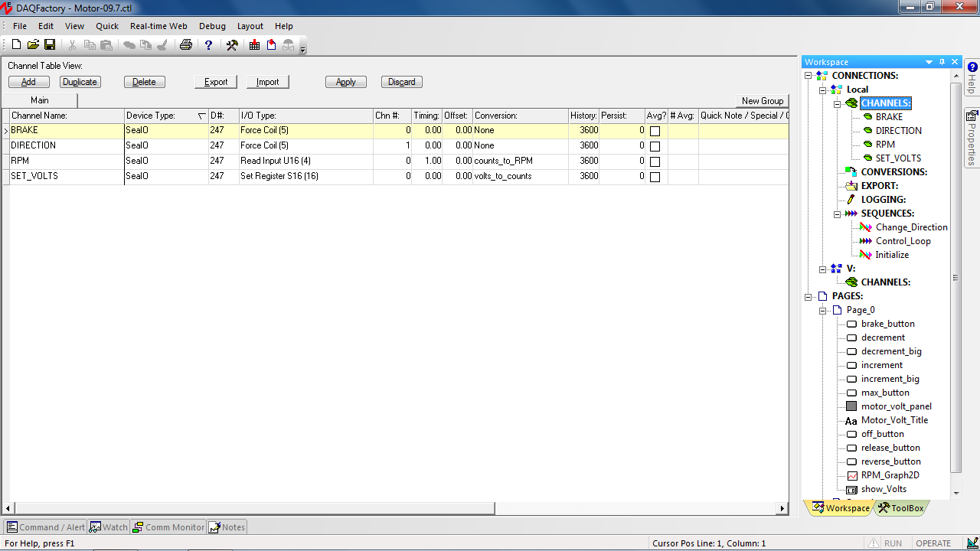Open the Notes tab

tap(227, 527)
